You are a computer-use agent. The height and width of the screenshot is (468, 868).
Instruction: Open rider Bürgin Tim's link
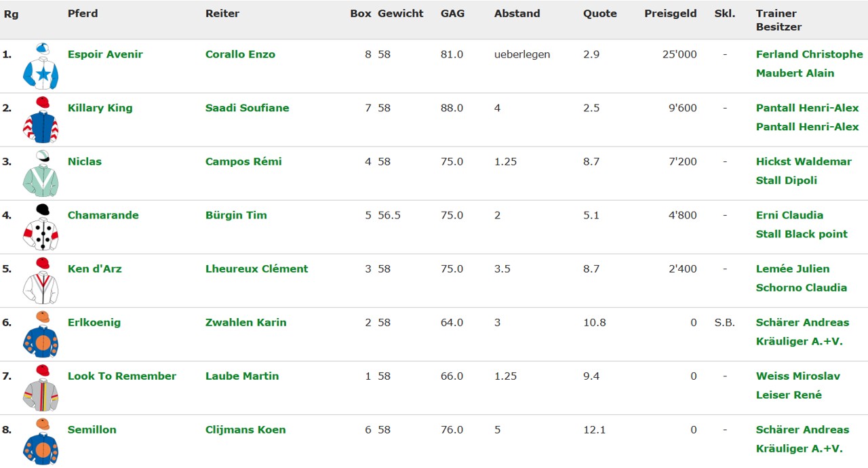(236, 215)
